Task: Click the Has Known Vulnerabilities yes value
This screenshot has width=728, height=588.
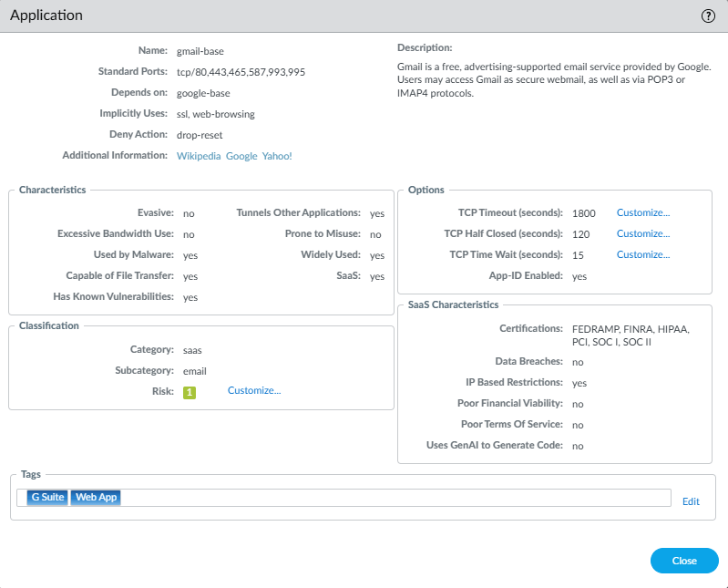Action: coord(190,297)
